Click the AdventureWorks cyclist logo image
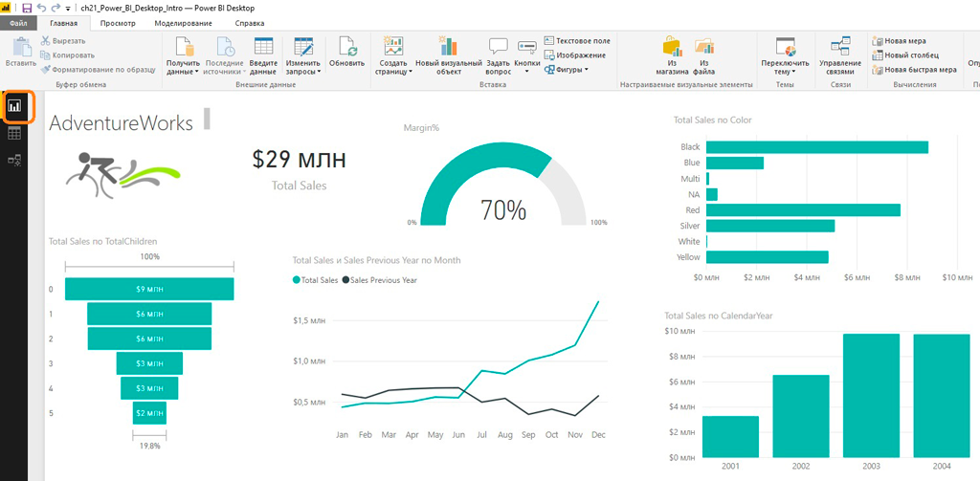Image resolution: width=980 pixels, height=481 pixels. click(x=123, y=176)
